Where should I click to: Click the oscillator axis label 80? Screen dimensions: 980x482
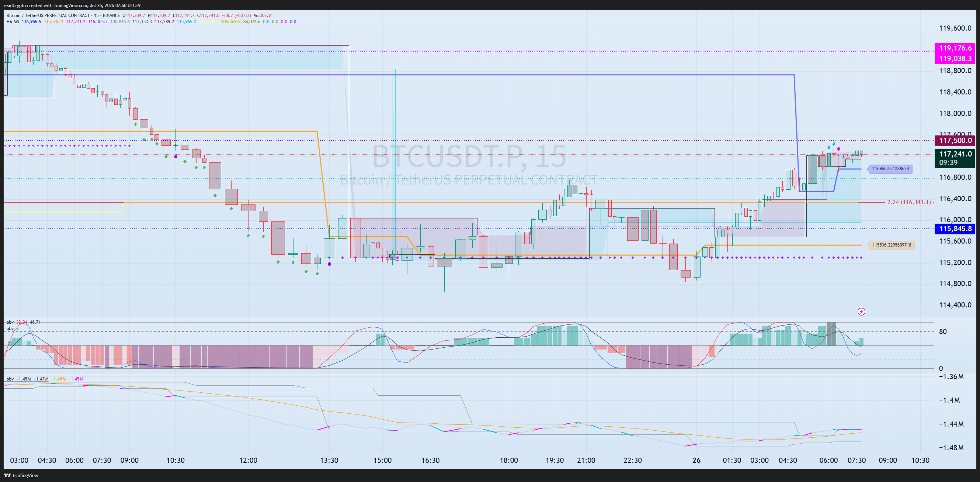tap(943, 332)
